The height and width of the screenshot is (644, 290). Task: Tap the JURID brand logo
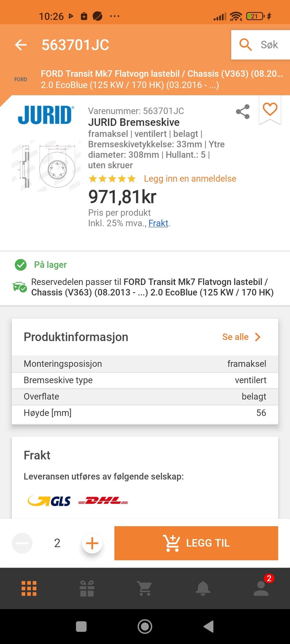coord(45,115)
